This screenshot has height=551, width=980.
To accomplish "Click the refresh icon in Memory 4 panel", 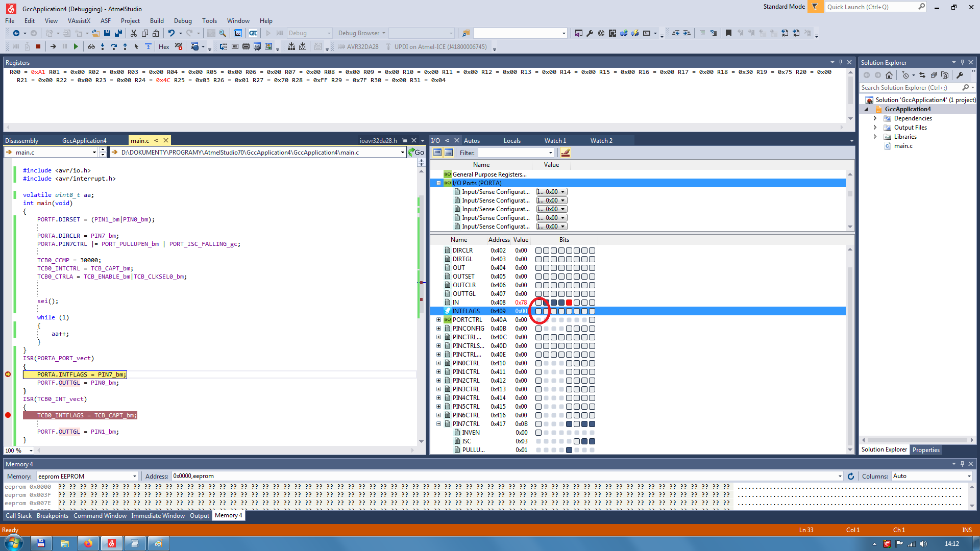I will [851, 476].
